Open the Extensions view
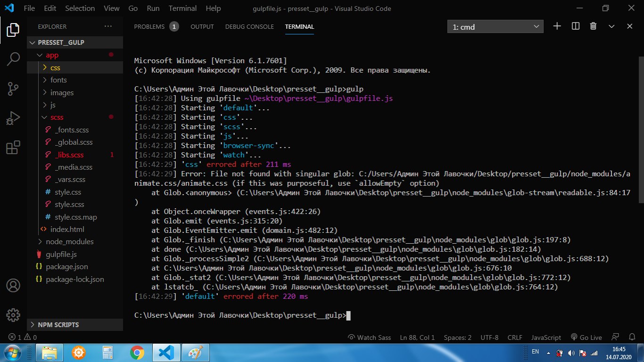Screen dimensions: 644x362 tap(13, 148)
